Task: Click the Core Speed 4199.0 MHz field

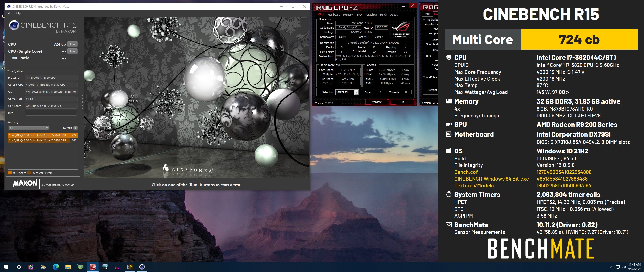Action: click(x=348, y=70)
